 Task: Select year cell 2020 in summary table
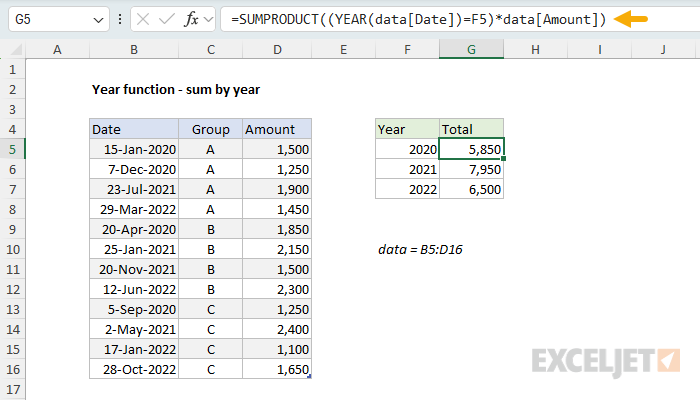click(407, 149)
